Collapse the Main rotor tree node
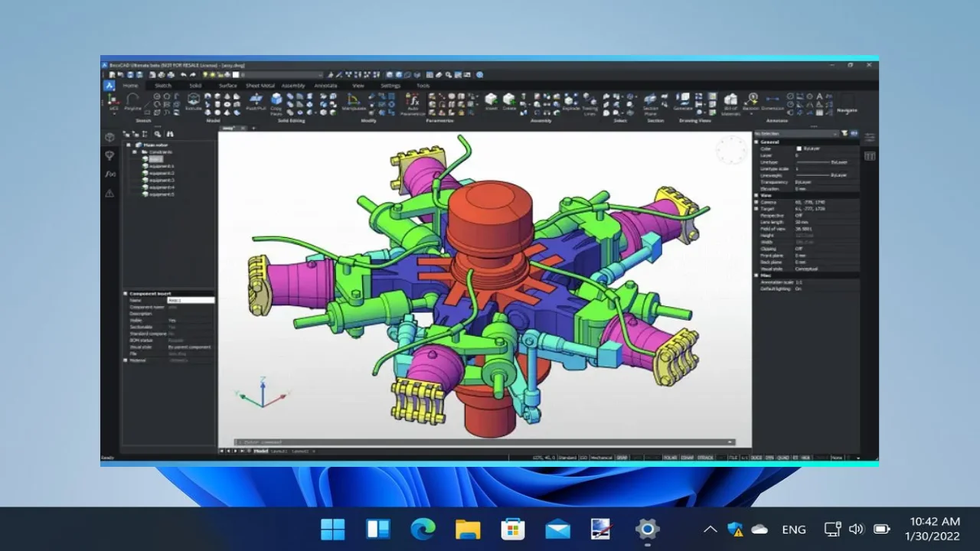The image size is (980, 551). click(129, 145)
